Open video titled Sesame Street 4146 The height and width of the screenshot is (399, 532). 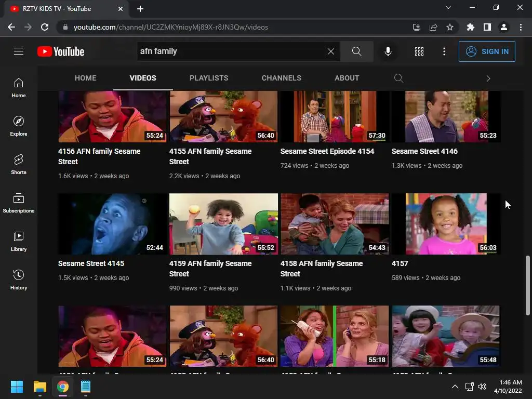(x=424, y=151)
